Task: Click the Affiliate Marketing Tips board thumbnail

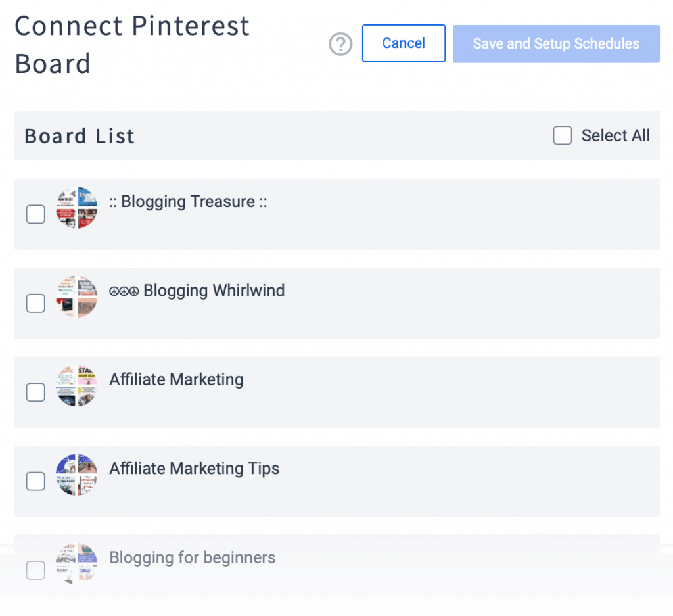Action: click(76, 474)
